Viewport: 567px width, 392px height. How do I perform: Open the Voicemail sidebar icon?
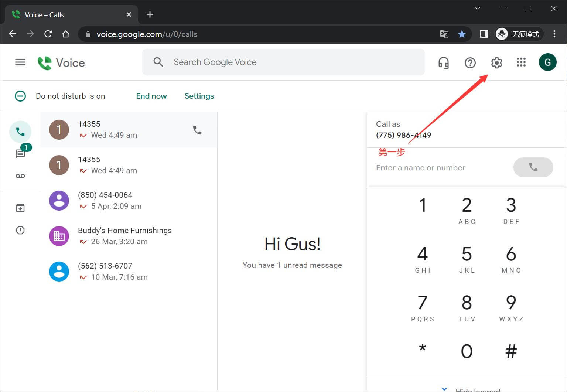20,176
